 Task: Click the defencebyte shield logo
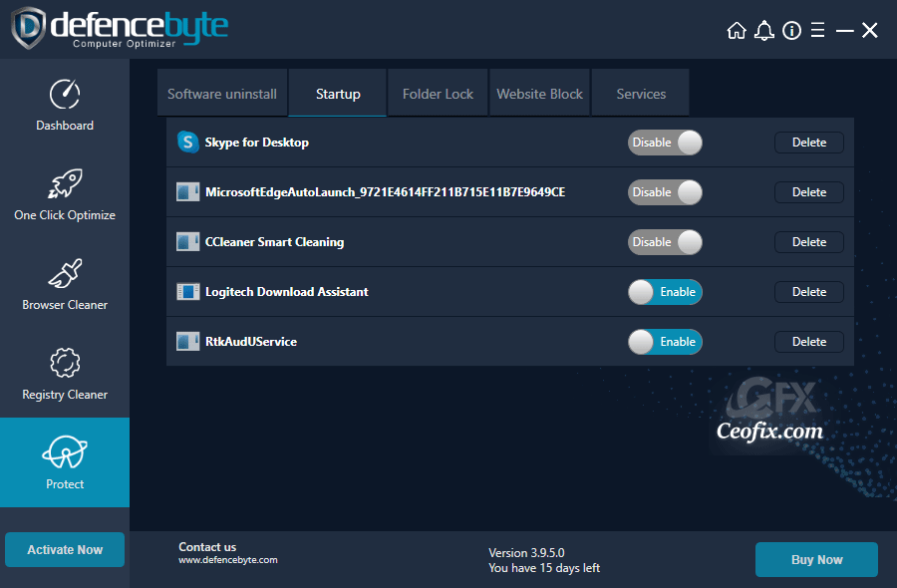(29, 28)
